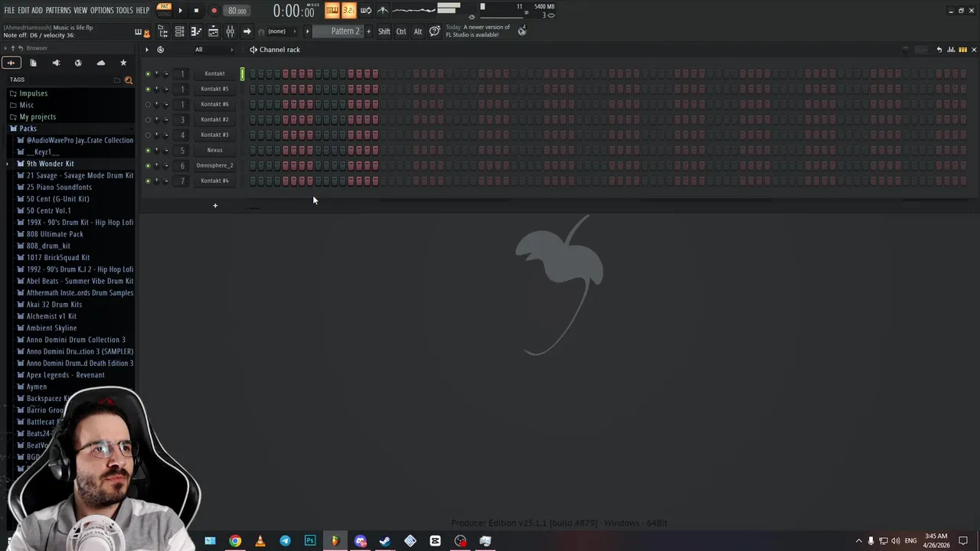This screenshot has width=980, height=551.
Task: Click the Nexus channel button
Action: (214, 151)
